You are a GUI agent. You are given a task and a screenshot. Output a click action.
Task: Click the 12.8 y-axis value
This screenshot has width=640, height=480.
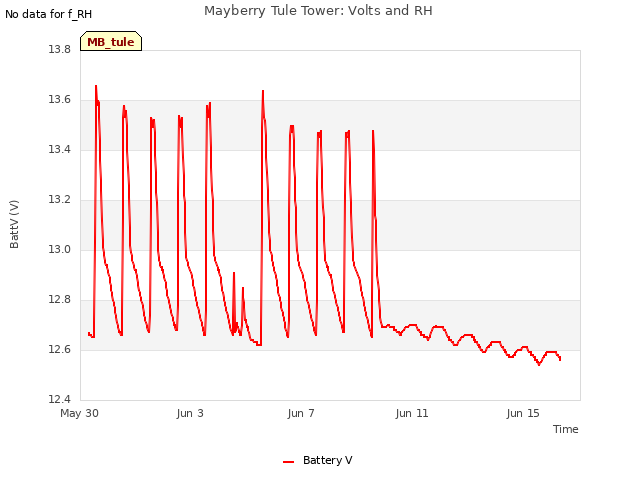coord(60,300)
